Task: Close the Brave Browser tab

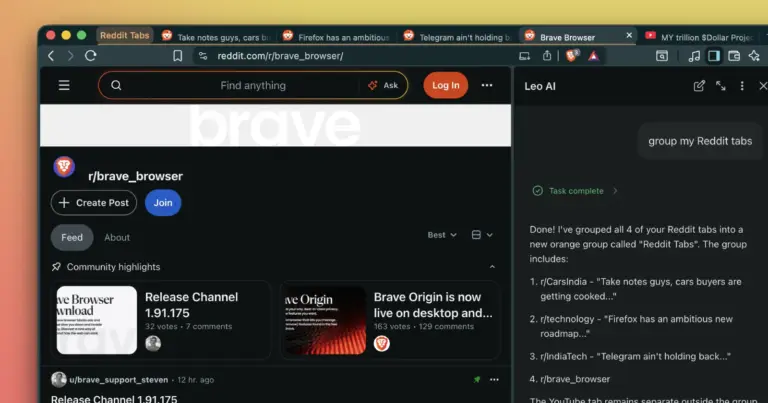Action: pyautogui.click(x=629, y=35)
